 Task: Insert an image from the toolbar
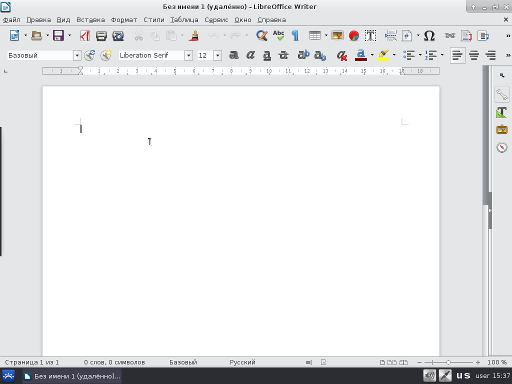pyautogui.click(x=337, y=35)
